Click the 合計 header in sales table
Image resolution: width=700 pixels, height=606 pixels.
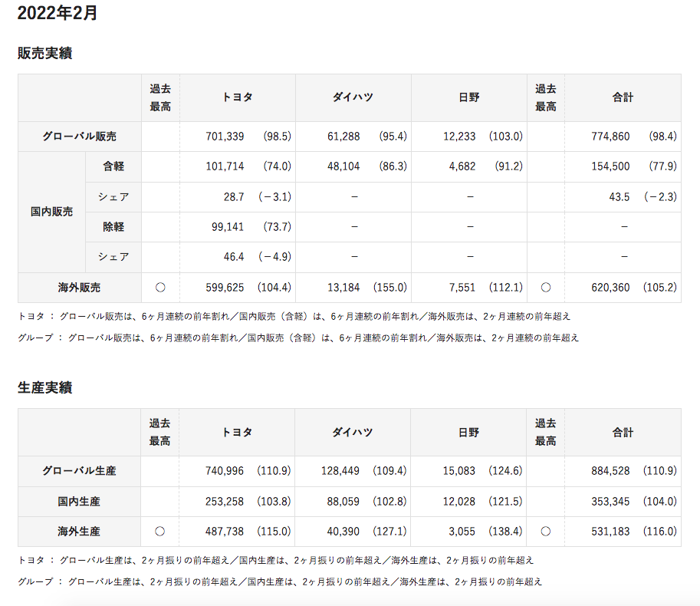(x=623, y=97)
